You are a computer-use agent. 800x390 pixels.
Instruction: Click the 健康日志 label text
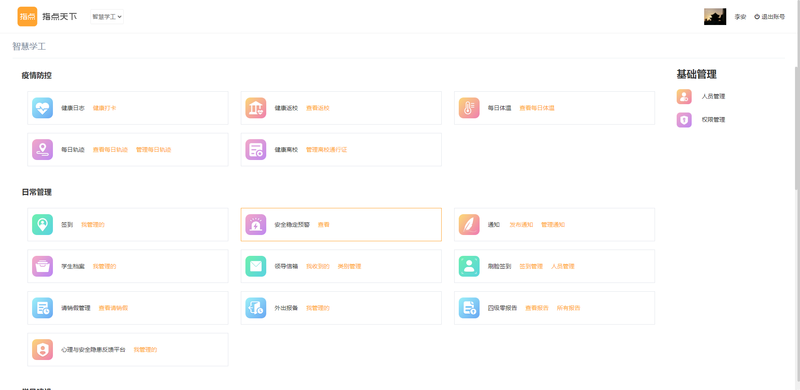(73, 108)
